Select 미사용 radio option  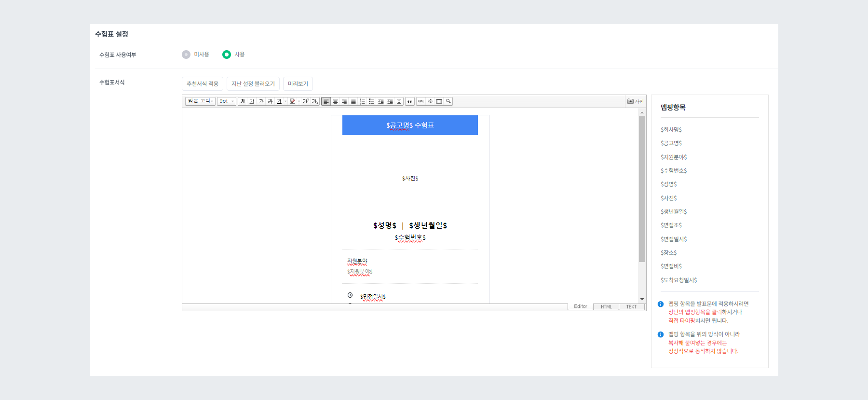tap(186, 55)
